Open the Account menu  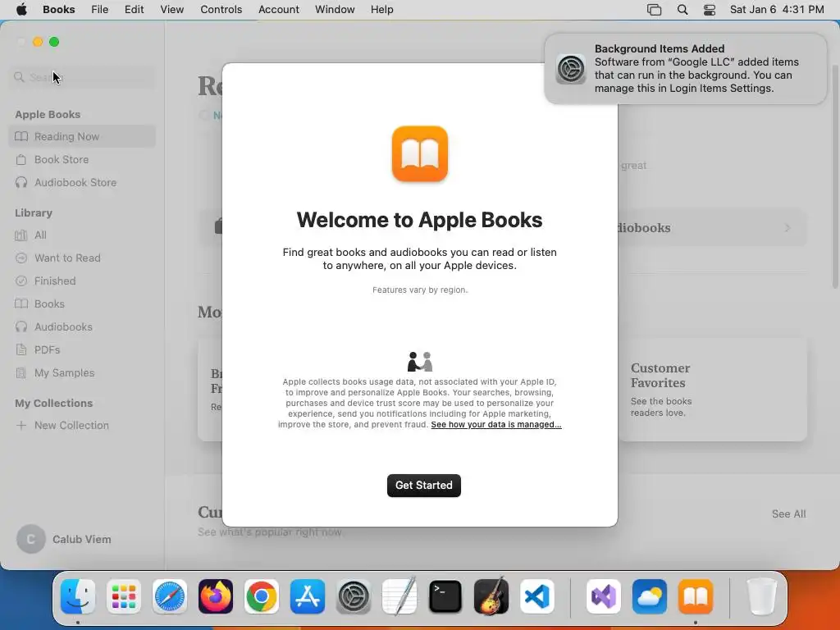click(x=279, y=10)
